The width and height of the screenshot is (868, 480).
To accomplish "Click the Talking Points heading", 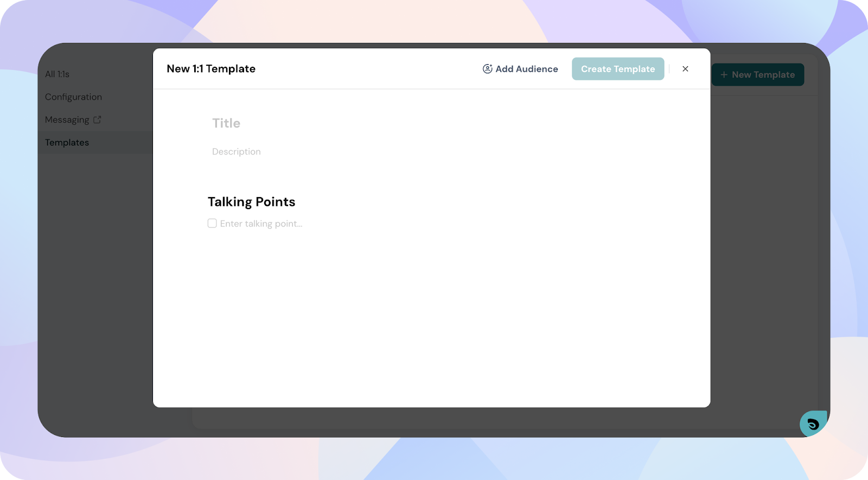I will pyautogui.click(x=251, y=202).
